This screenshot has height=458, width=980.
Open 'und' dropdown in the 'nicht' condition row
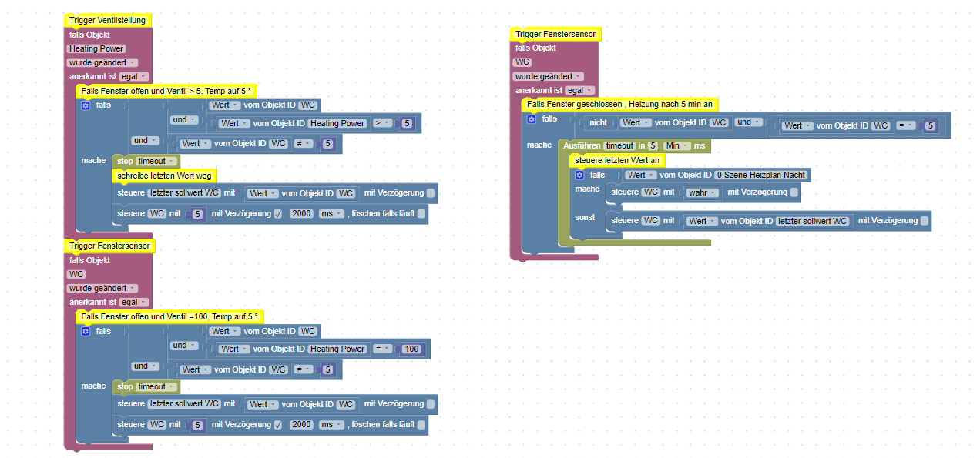[x=747, y=122]
